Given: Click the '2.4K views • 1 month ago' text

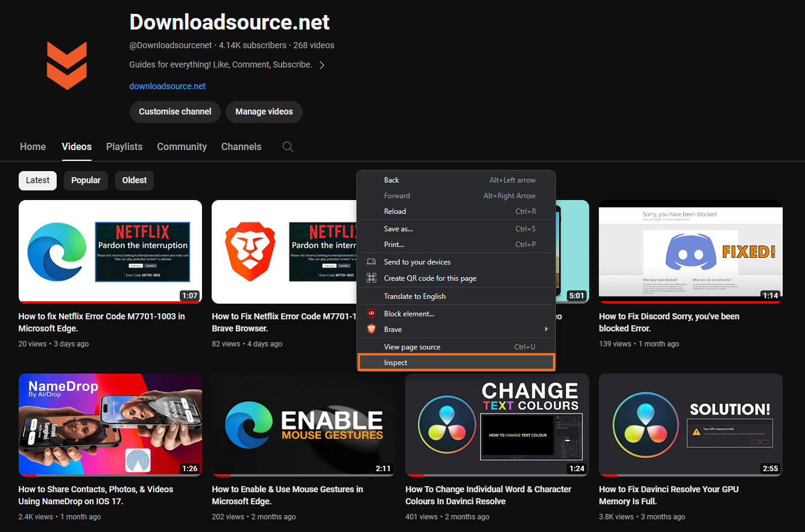Looking at the screenshot, I should pos(60,517).
